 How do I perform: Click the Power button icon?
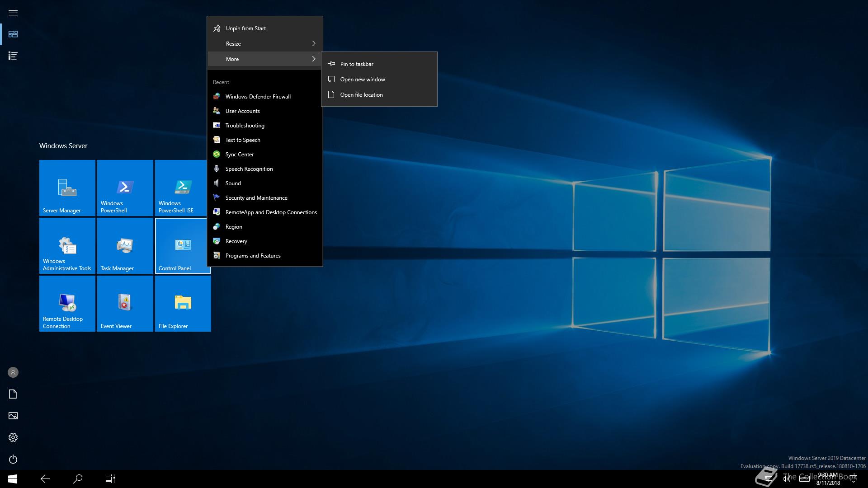click(13, 459)
